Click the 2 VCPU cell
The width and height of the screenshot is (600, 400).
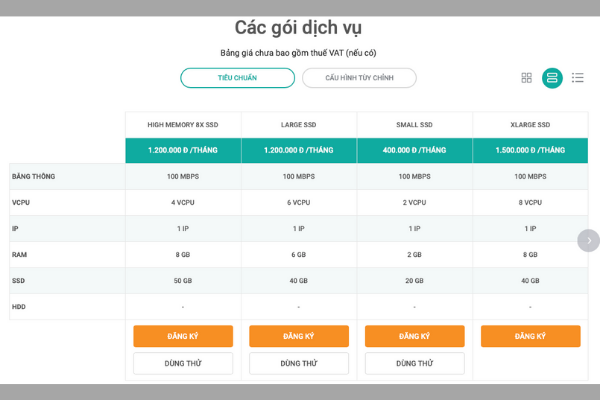click(414, 202)
